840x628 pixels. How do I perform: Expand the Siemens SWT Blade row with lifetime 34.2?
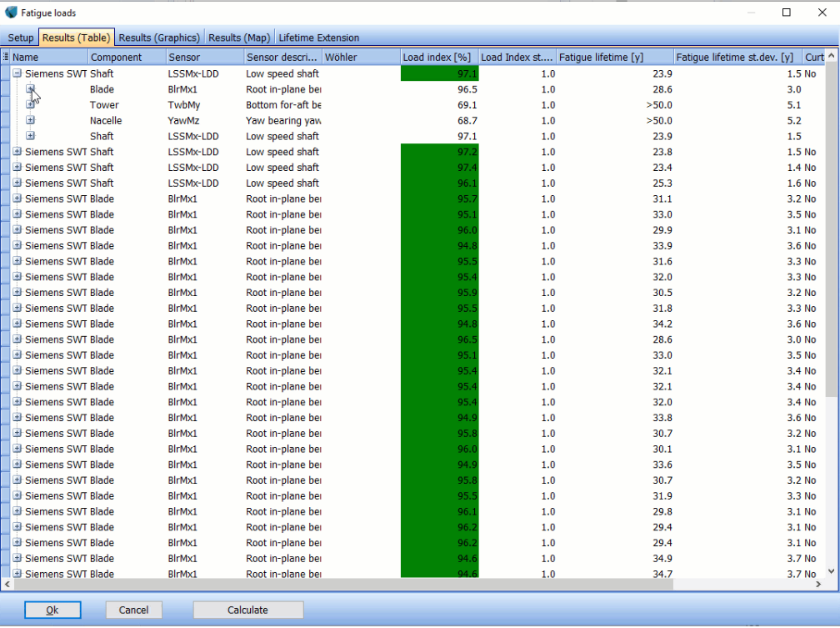(x=17, y=324)
